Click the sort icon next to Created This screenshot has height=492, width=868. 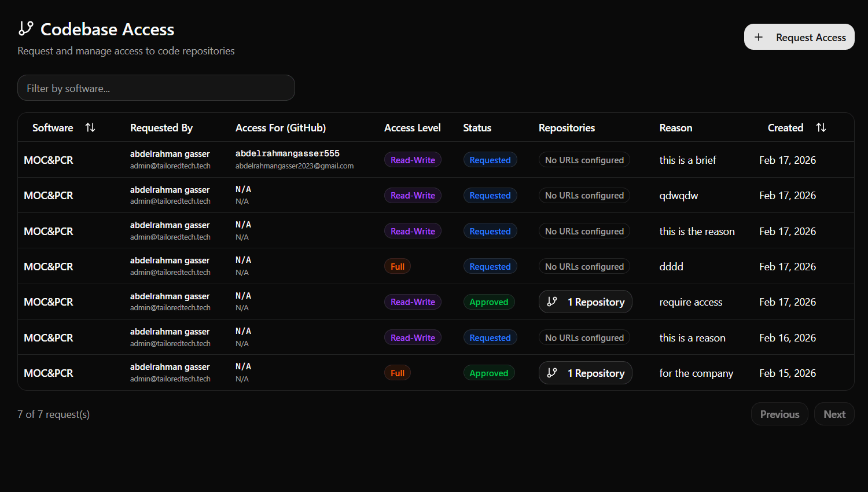(821, 127)
